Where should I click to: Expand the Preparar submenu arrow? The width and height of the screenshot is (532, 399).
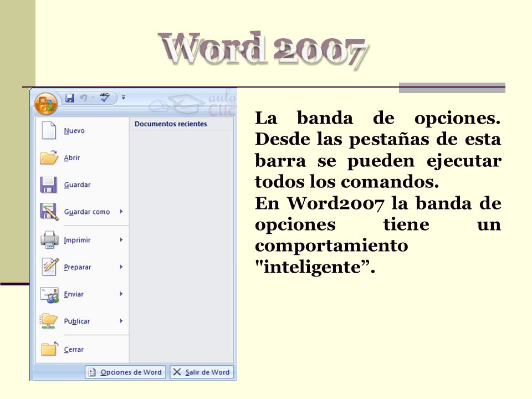click(x=121, y=267)
